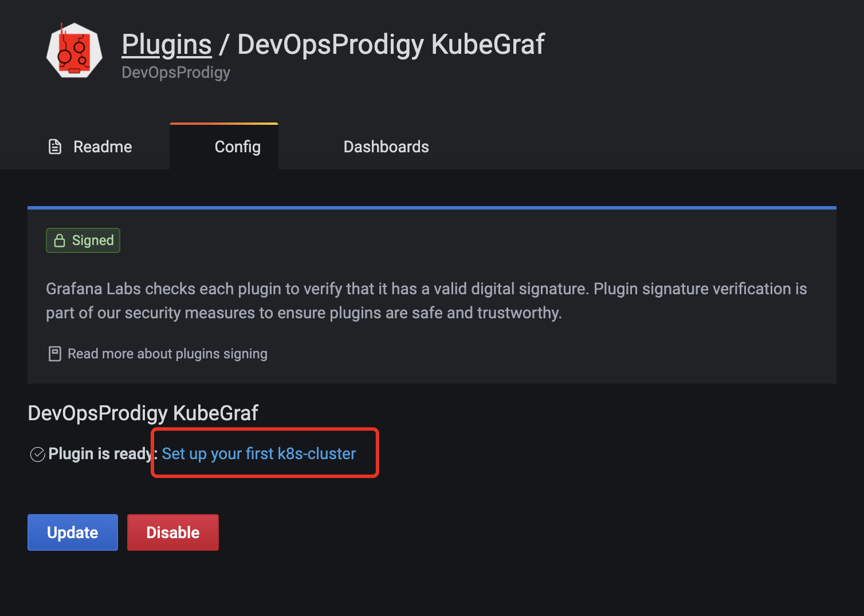Click the Plugin is ready status text
The image size is (864, 616).
coord(100,454)
